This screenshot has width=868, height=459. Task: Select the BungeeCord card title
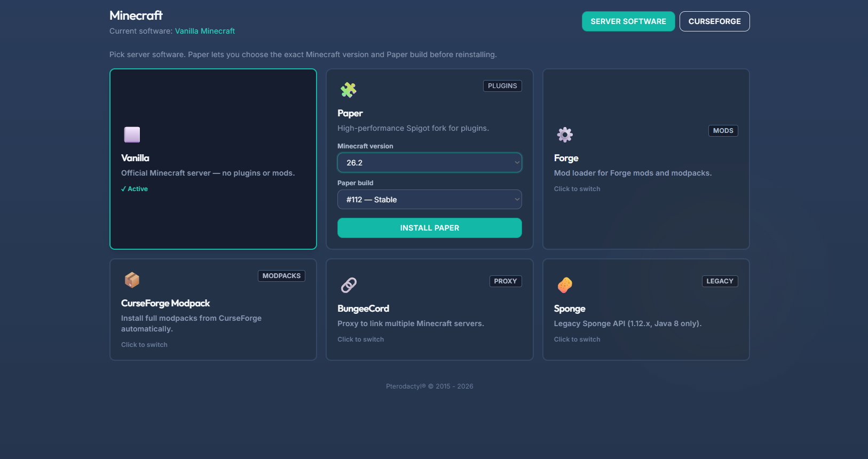[364, 308]
